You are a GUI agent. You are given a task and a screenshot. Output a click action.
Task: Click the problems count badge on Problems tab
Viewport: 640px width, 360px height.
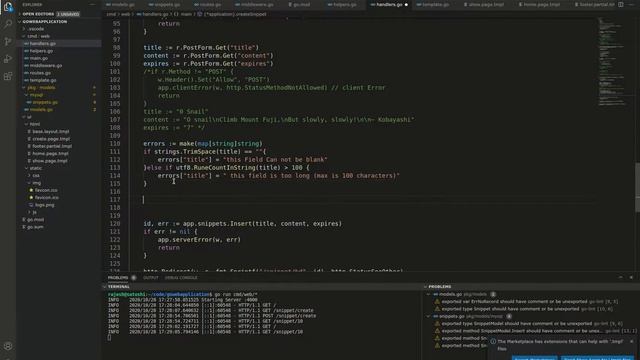tap(133, 278)
